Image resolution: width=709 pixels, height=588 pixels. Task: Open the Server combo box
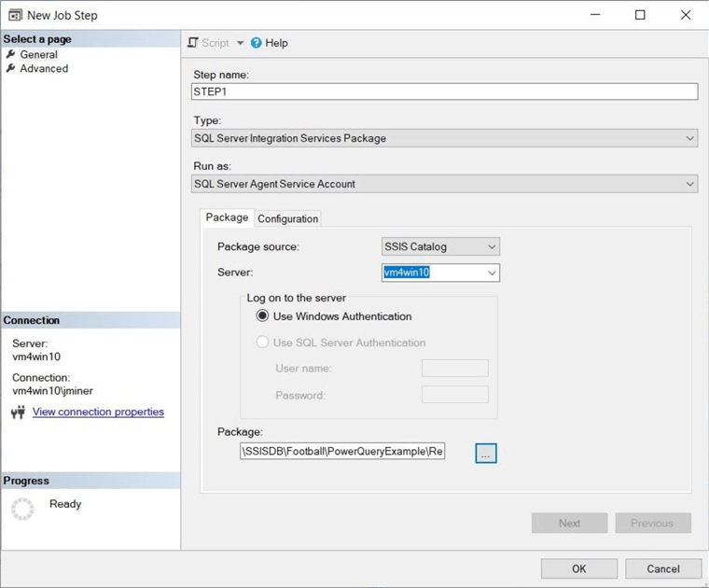[x=492, y=273]
